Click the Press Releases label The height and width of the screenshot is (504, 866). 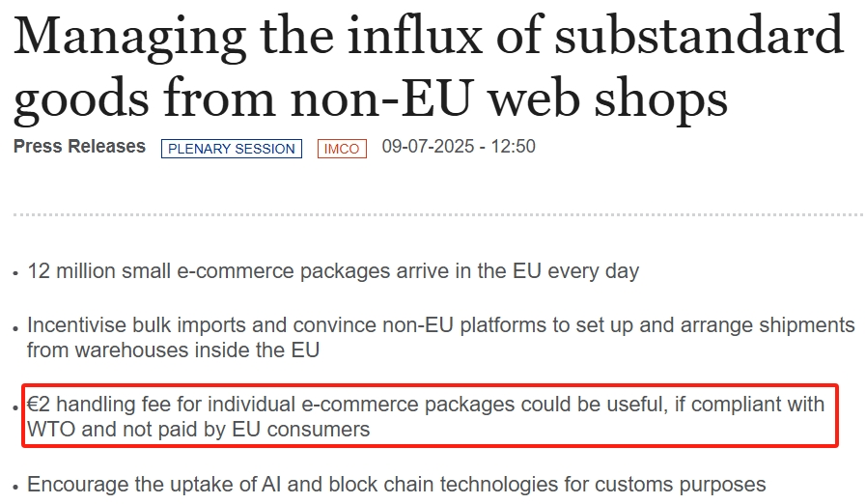pos(79,147)
